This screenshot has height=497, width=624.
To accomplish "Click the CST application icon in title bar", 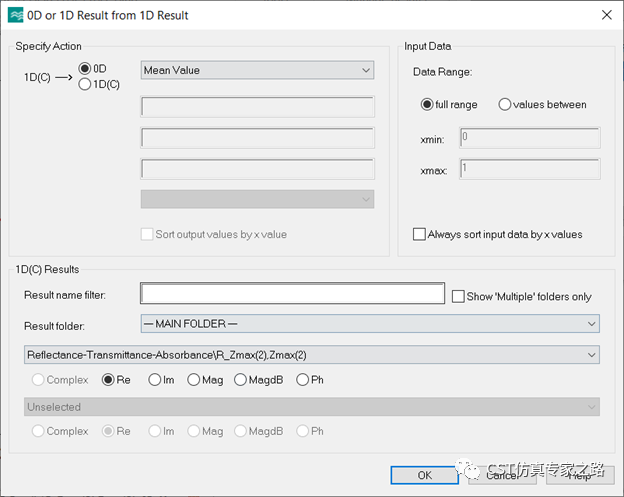I will coord(16,16).
